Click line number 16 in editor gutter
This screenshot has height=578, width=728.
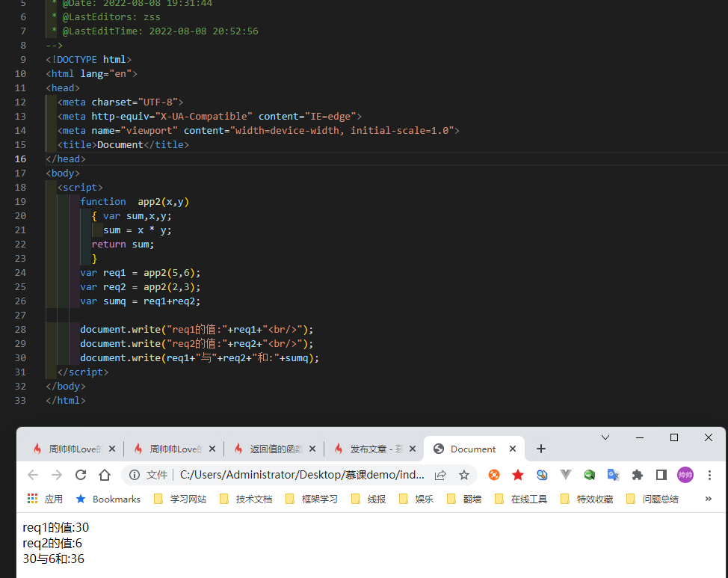point(20,159)
